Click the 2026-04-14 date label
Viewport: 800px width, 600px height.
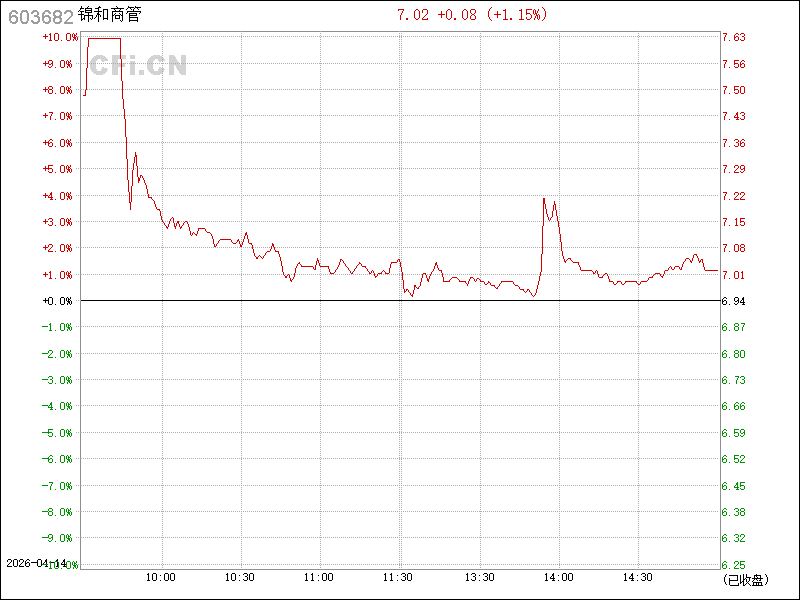click(36, 564)
